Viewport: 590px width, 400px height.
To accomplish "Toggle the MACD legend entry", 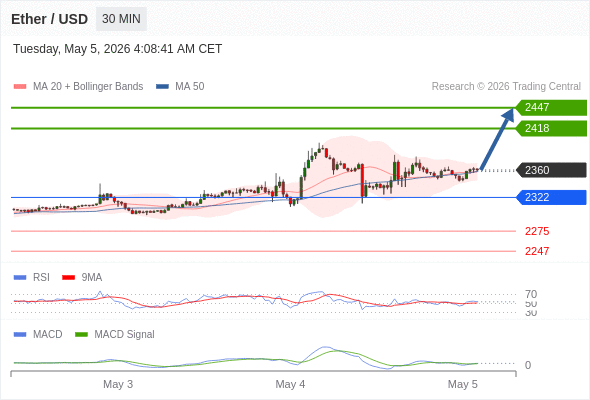I will coord(38,334).
